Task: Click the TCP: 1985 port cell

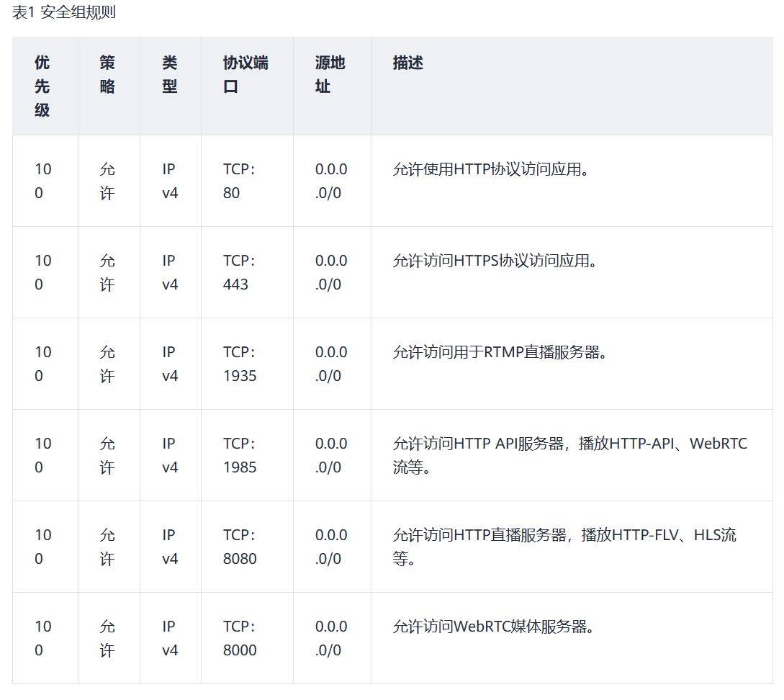Action: tap(239, 455)
